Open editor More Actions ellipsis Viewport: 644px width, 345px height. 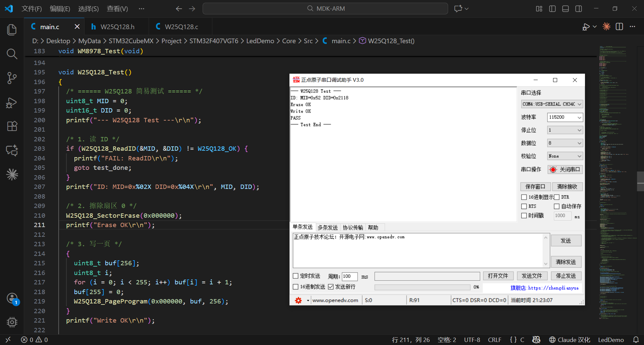click(x=633, y=26)
